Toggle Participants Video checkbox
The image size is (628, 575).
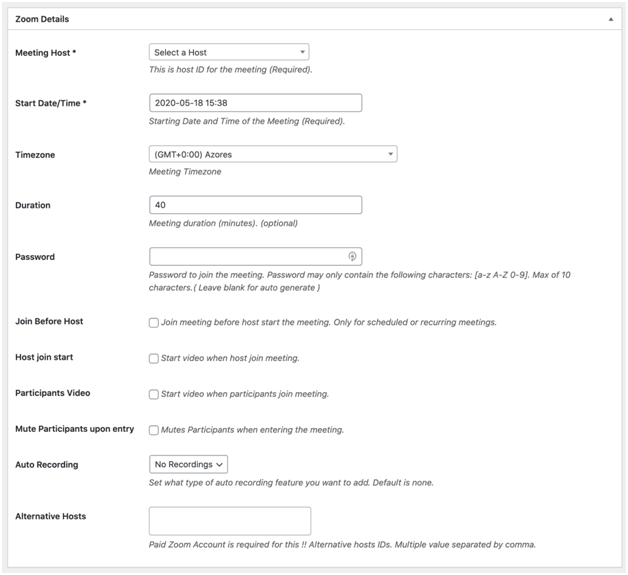click(154, 394)
